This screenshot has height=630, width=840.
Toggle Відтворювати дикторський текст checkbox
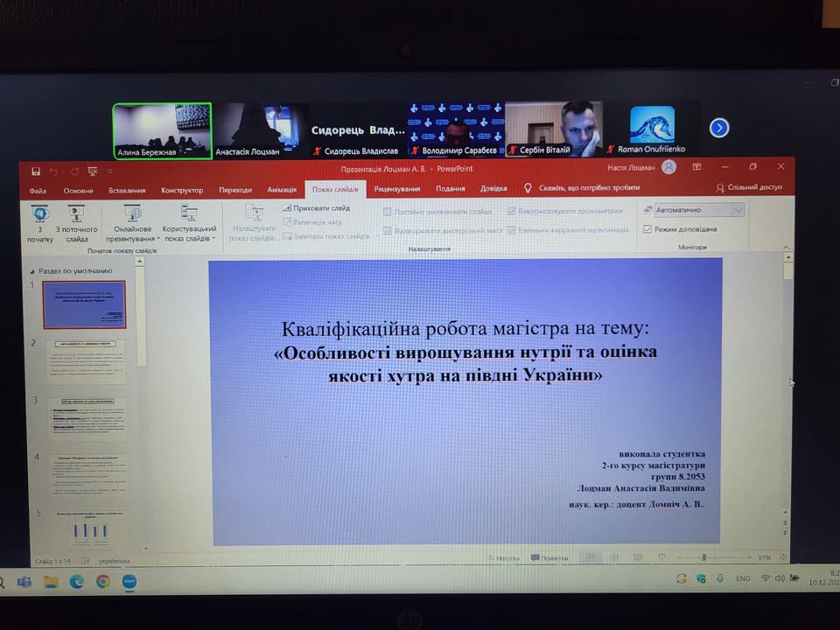pyautogui.click(x=388, y=231)
